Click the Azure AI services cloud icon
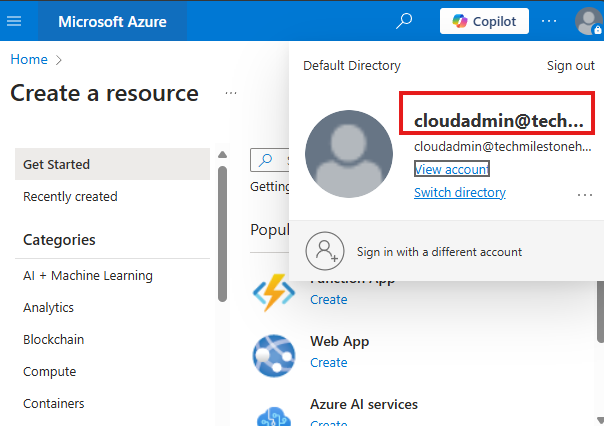This screenshot has height=426, width=604. 273,417
